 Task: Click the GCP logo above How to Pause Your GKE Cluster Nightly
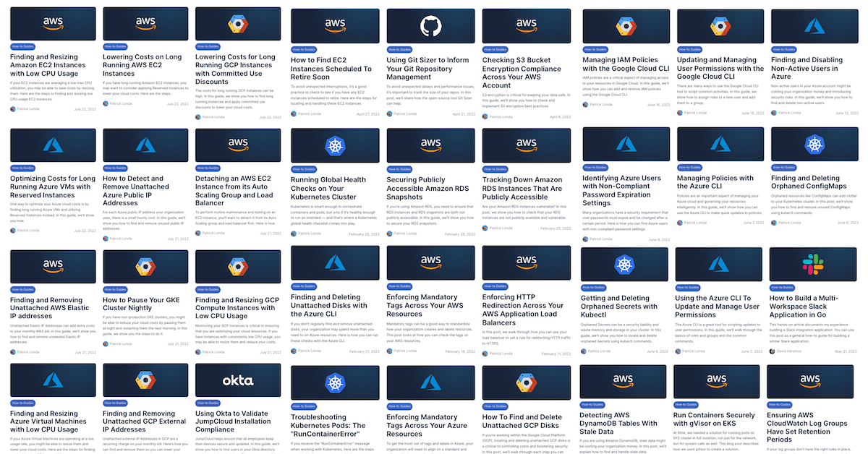point(145,267)
